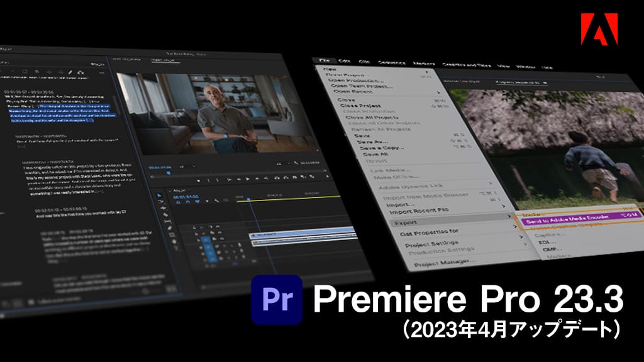Image resolution: width=644 pixels, height=362 pixels.
Task: Select the Selection tool arrow in timeline toolbox
Action: pyautogui.click(x=158, y=195)
